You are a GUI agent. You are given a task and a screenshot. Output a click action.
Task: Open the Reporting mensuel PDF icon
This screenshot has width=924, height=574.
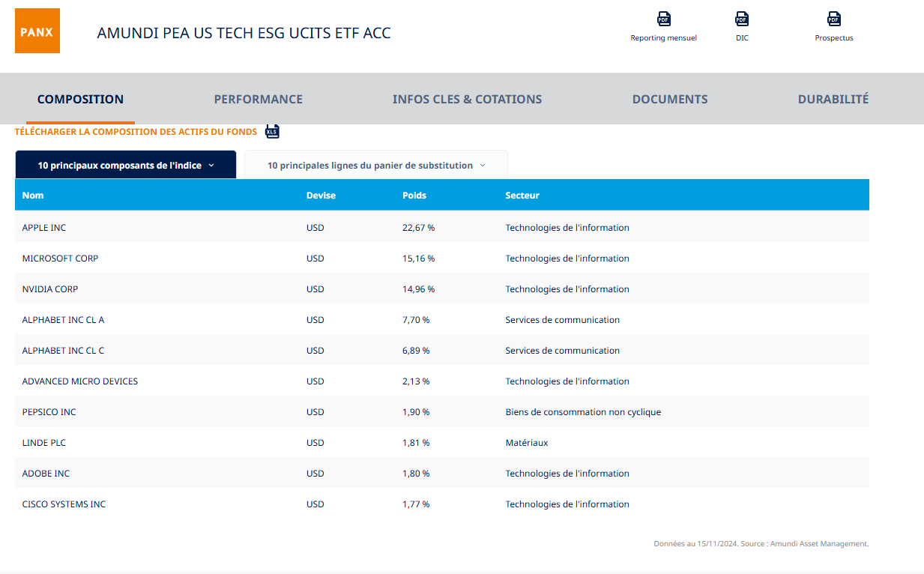point(663,19)
